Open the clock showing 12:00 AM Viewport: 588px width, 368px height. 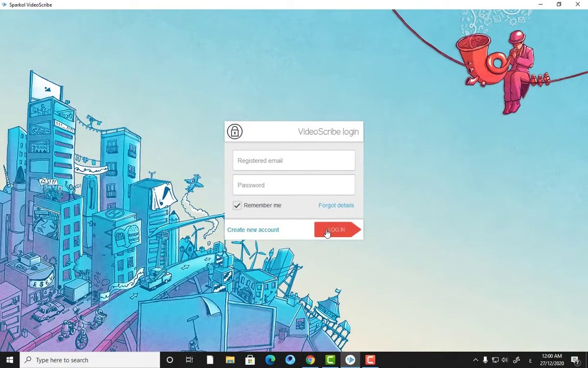coord(552,360)
